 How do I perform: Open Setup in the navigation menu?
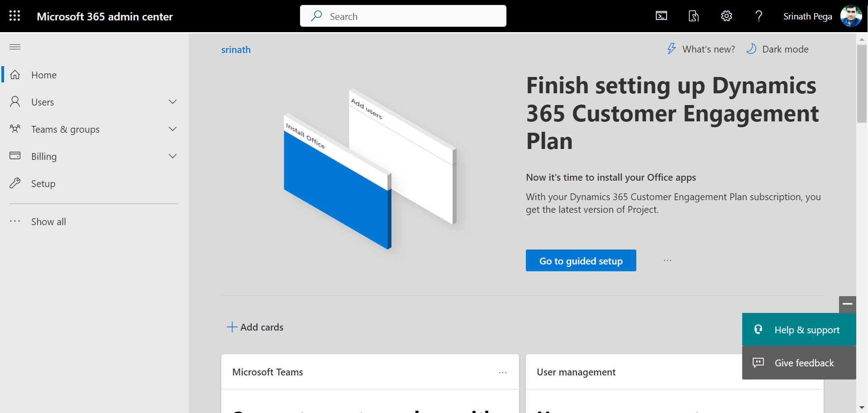pyautogui.click(x=43, y=184)
